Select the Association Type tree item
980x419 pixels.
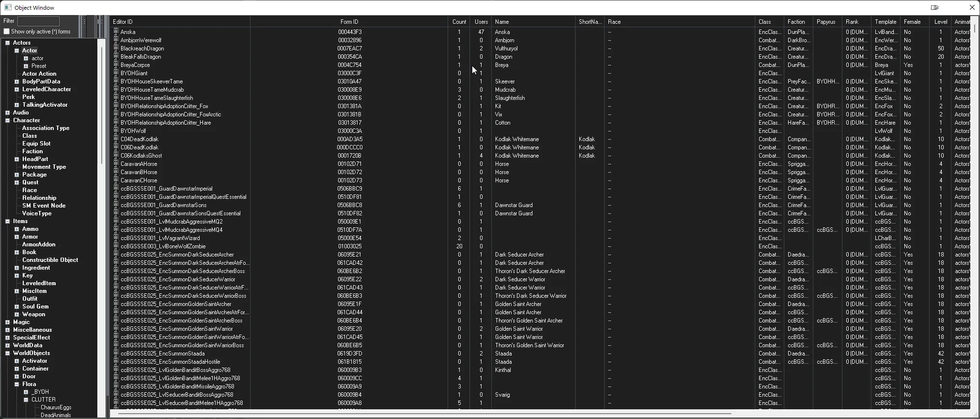tap(46, 128)
